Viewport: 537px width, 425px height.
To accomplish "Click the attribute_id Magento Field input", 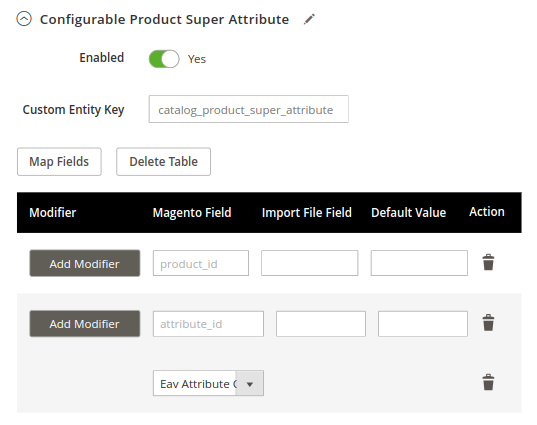I will pos(208,324).
